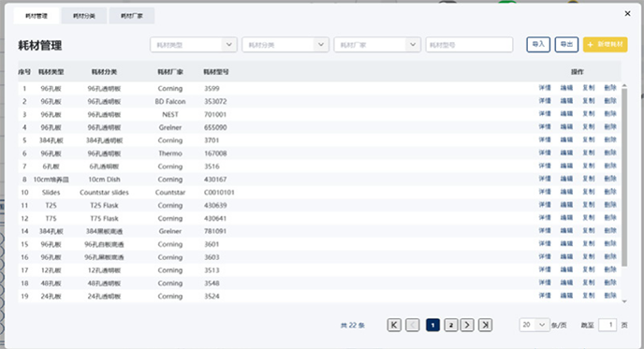Screen dimensions: 644x349
Task: View 详情 for Corning 3599 row
Action: click(545, 88)
